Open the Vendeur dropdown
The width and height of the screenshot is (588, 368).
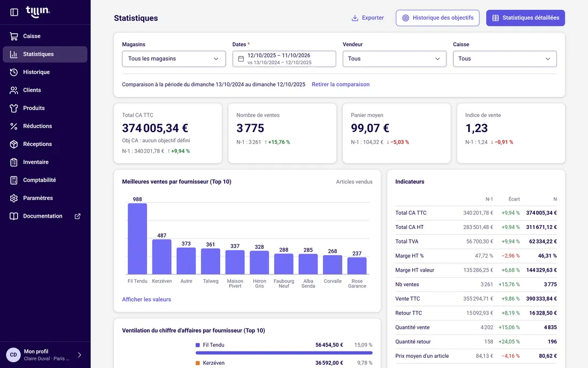coord(394,59)
